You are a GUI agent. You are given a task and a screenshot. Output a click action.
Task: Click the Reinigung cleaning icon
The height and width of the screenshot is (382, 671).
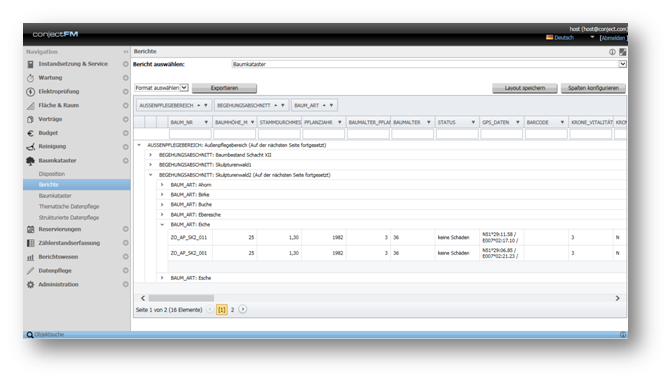point(30,147)
